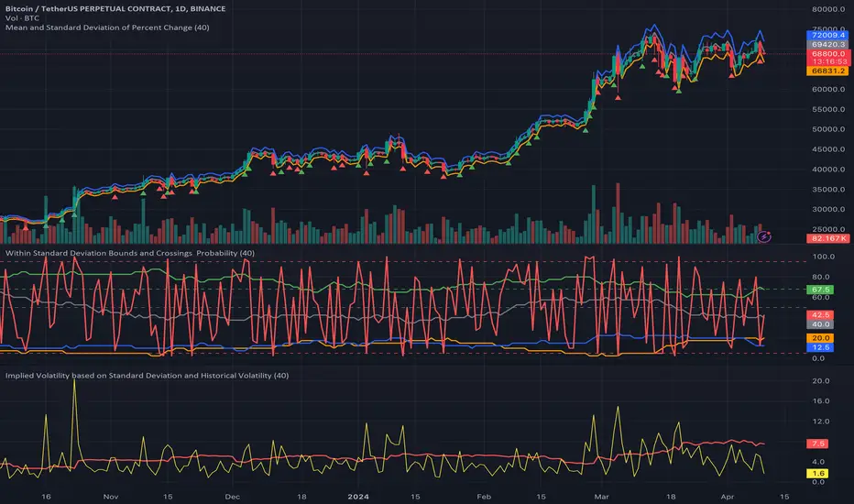Select the Implied Volatility based on Standard Deviation legend
Viewport: 854px width, 504px height.
coord(147,376)
